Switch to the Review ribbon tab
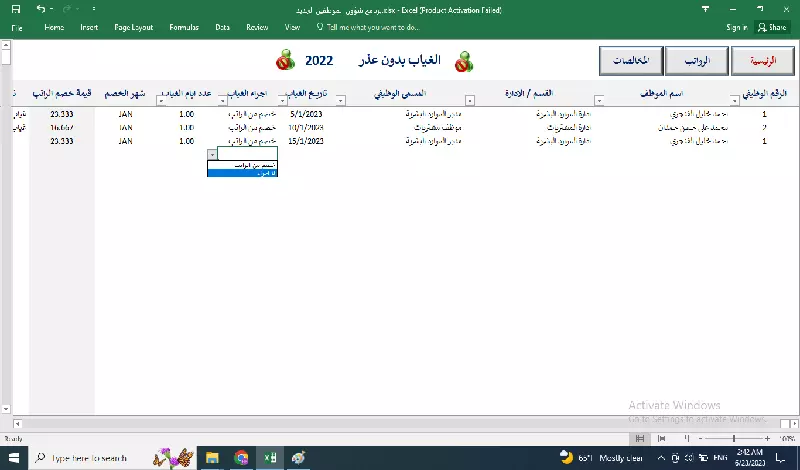This screenshot has height=470, width=800. (x=257, y=27)
